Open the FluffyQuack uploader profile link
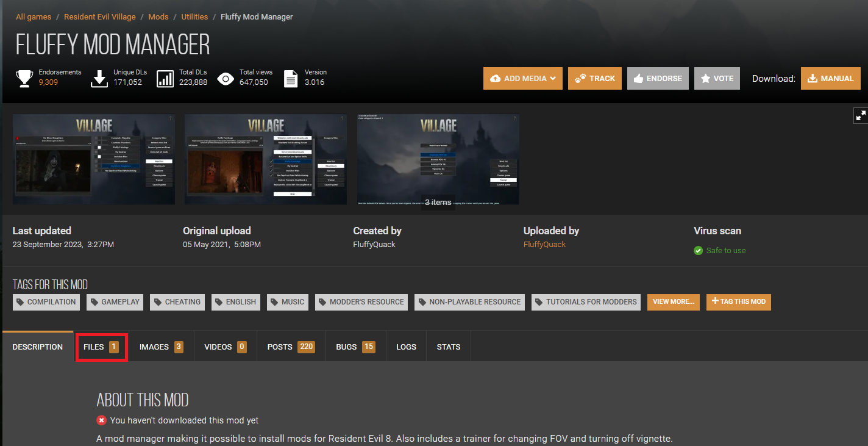The width and height of the screenshot is (868, 446). tap(544, 245)
